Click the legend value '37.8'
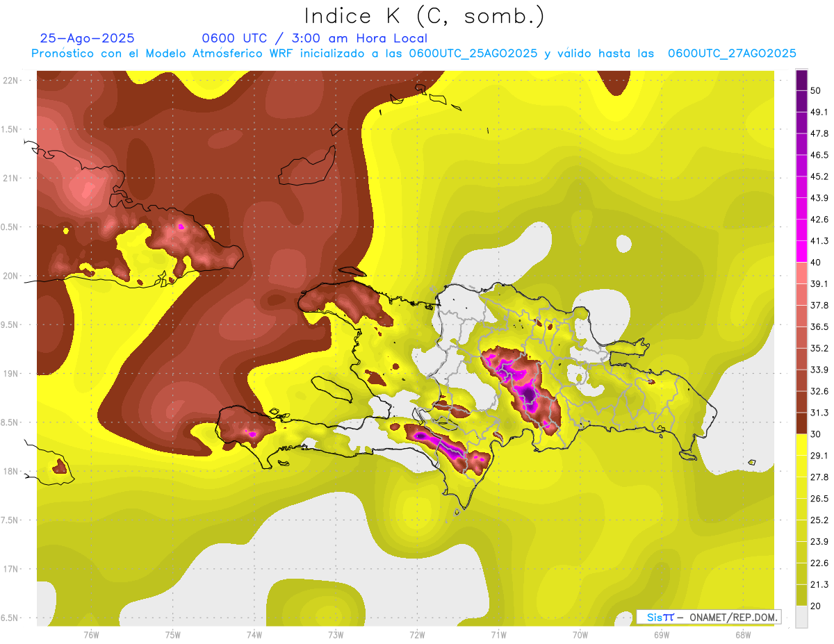Screen dimensions: 834x644 click(819, 306)
